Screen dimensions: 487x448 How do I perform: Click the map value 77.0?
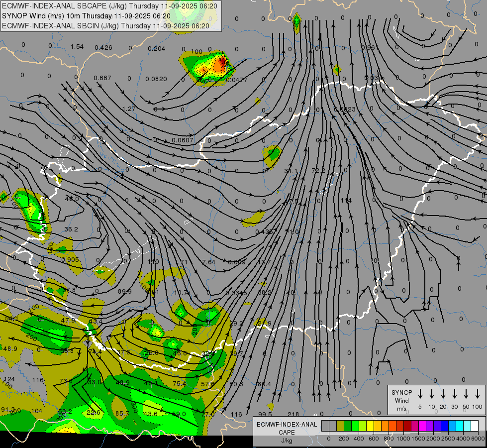(207, 414)
